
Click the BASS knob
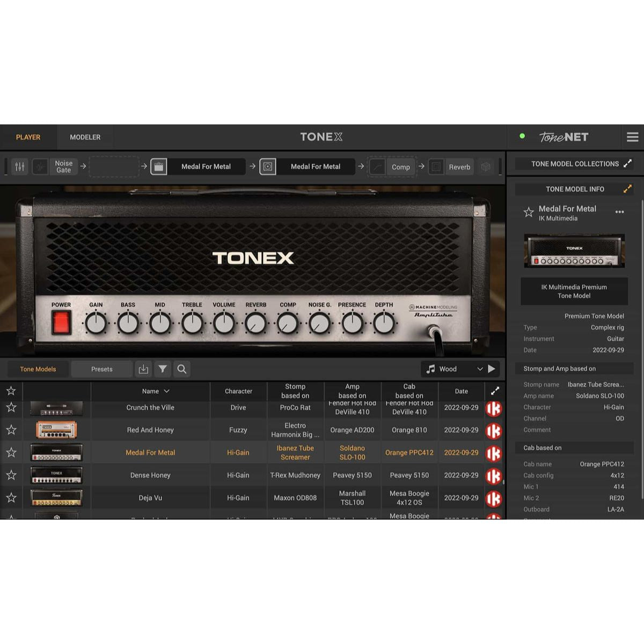(128, 324)
